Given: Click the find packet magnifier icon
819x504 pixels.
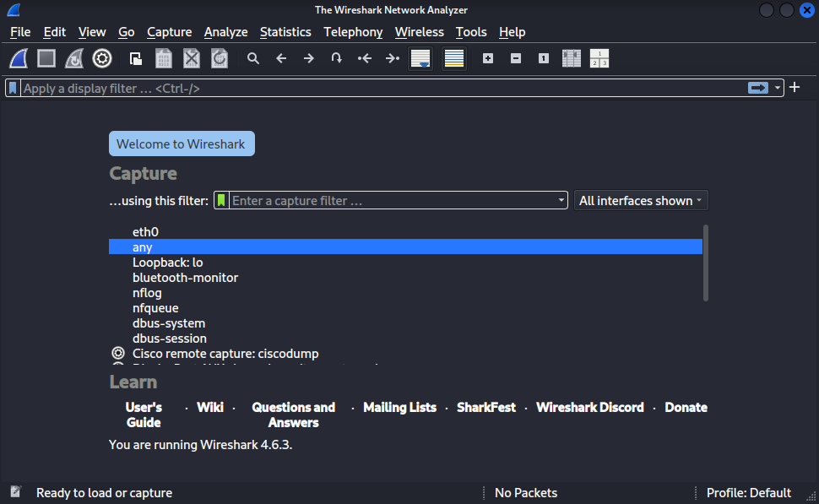Looking at the screenshot, I should click(252, 58).
